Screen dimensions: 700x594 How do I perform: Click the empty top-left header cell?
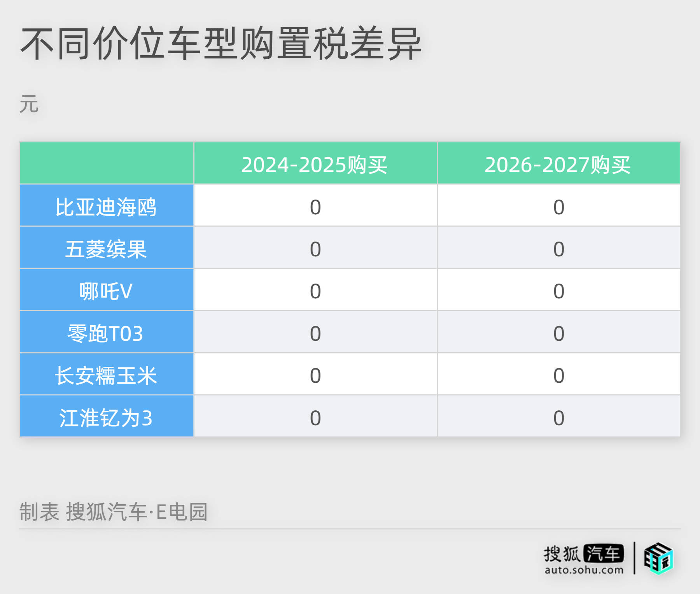click(x=106, y=163)
